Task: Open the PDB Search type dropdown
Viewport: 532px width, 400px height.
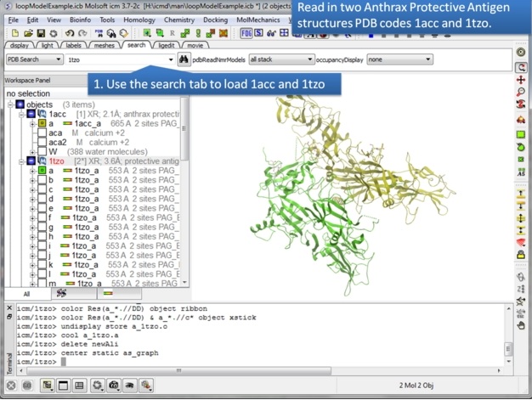Action: tap(34, 60)
